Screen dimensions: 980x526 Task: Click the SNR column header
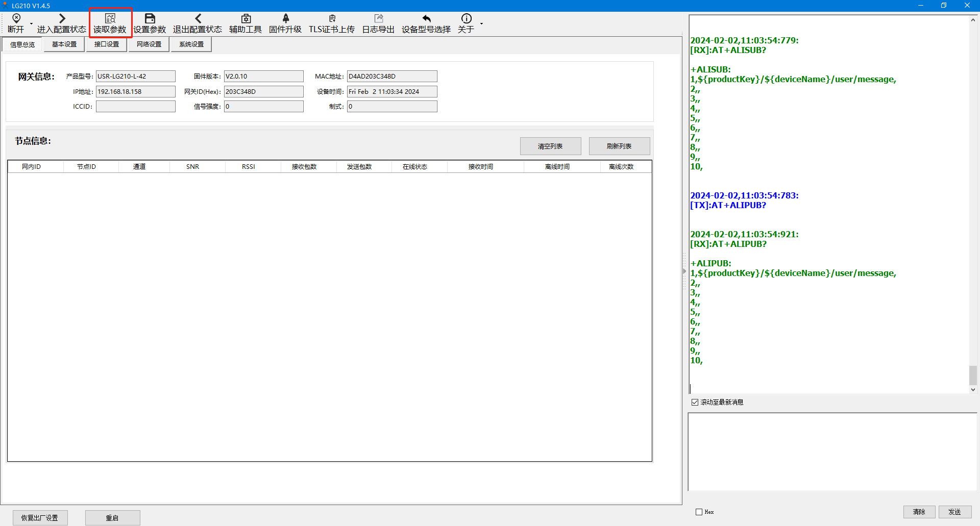pos(197,167)
